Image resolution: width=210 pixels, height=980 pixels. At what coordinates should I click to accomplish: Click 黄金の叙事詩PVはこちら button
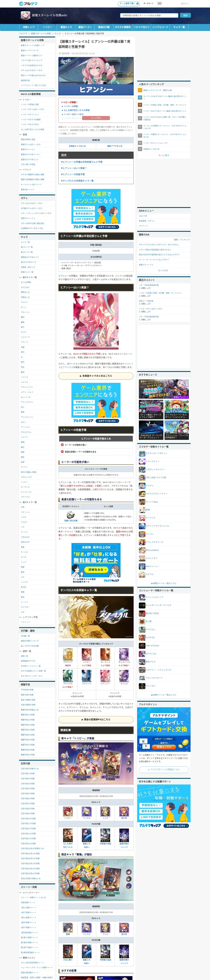pos(96,719)
